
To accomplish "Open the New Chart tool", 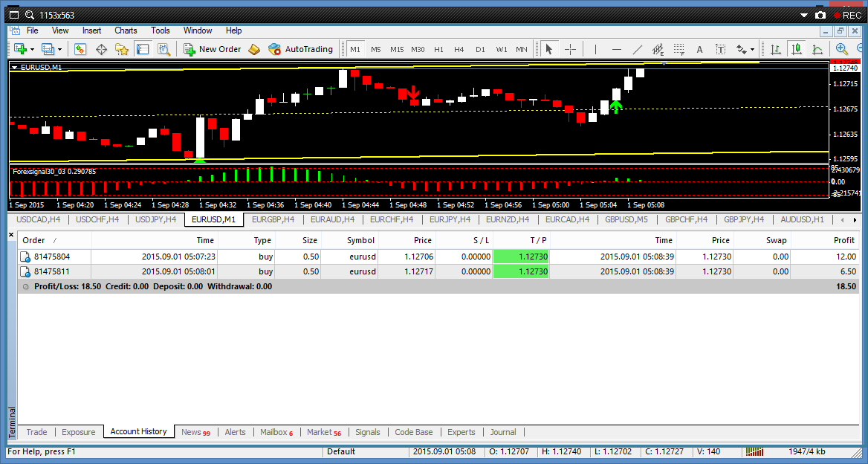I will tap(21, 49).
